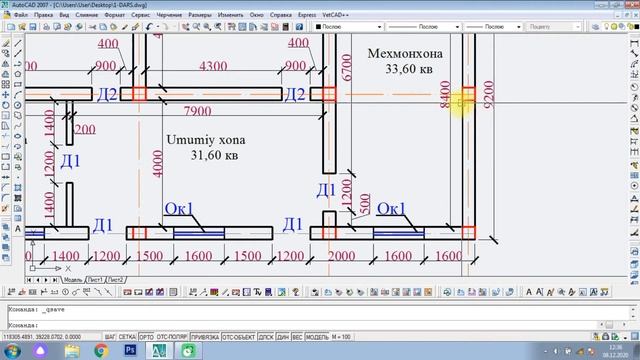Open the Черчение menu
The image size is (640, 360).
coord(169,15)
